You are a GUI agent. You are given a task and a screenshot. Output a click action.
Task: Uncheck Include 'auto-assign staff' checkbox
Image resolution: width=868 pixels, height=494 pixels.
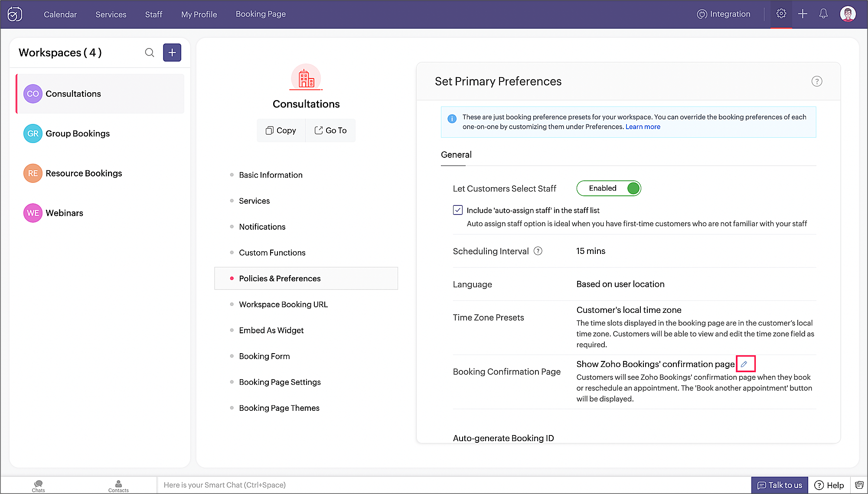pyautogui.click(x=457, y=210)
